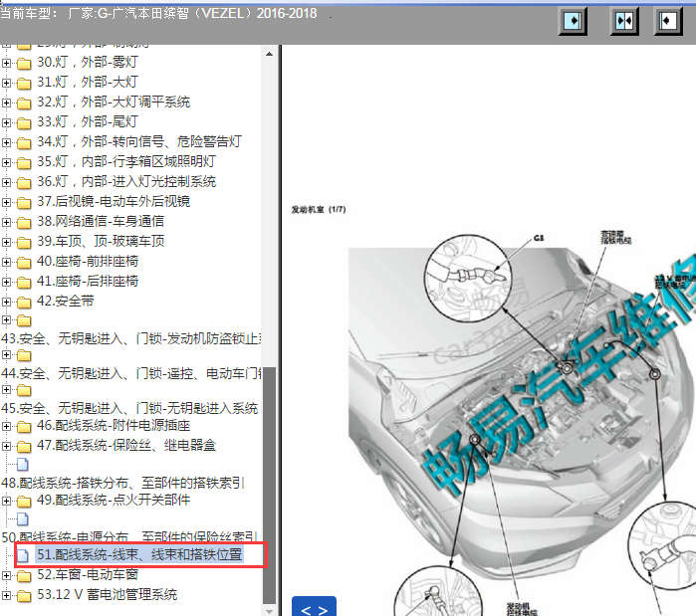Expand the '47.配线系统-保险丝、继电器盒' node
Image resolution: width=696 pixels, height=616 pixels.
(x=6, y=446)
